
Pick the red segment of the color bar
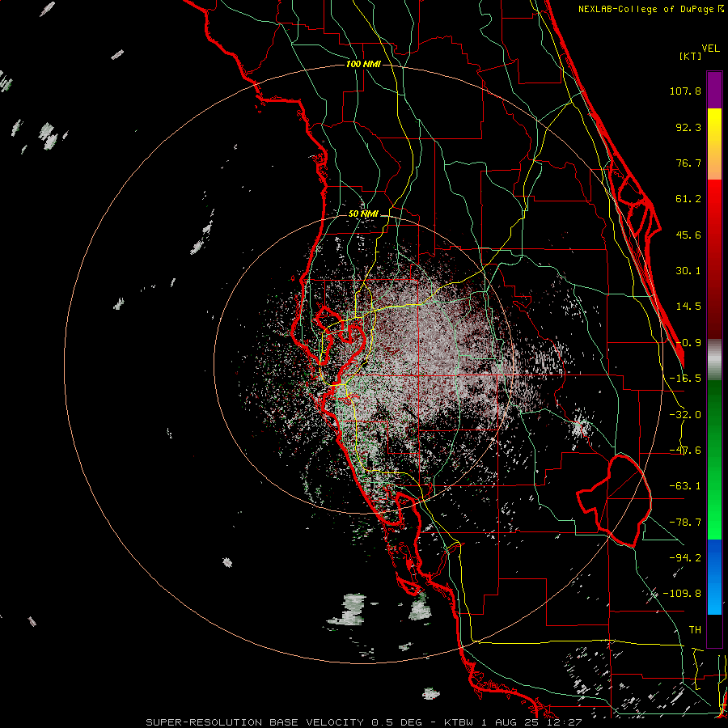[x=714, y=259]
